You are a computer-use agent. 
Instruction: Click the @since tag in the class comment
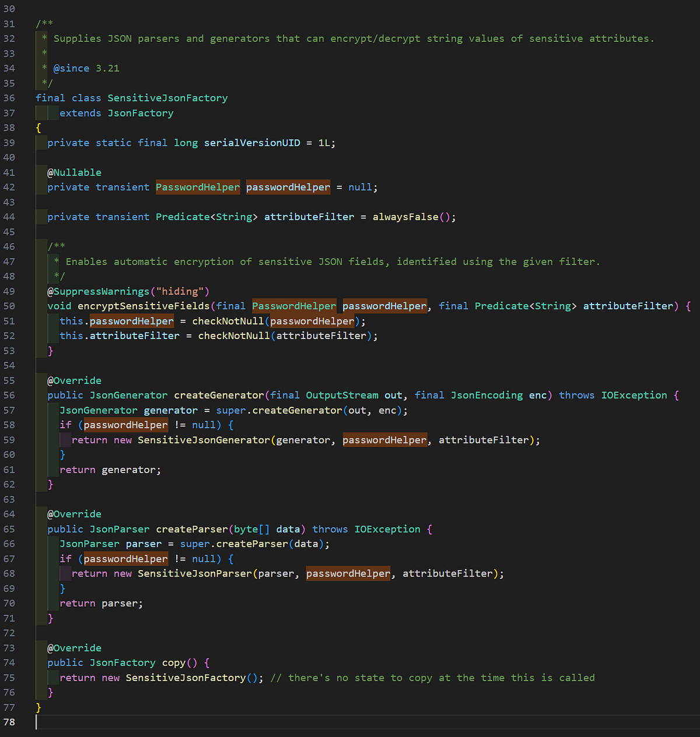[71, 68]
